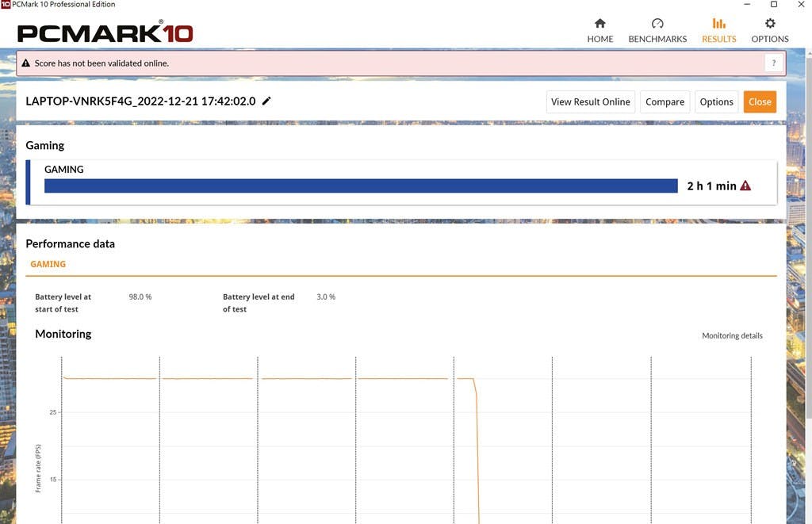Click the PCMark 10 logo
The height and width of the screenshot is (524, 812).
105,33
